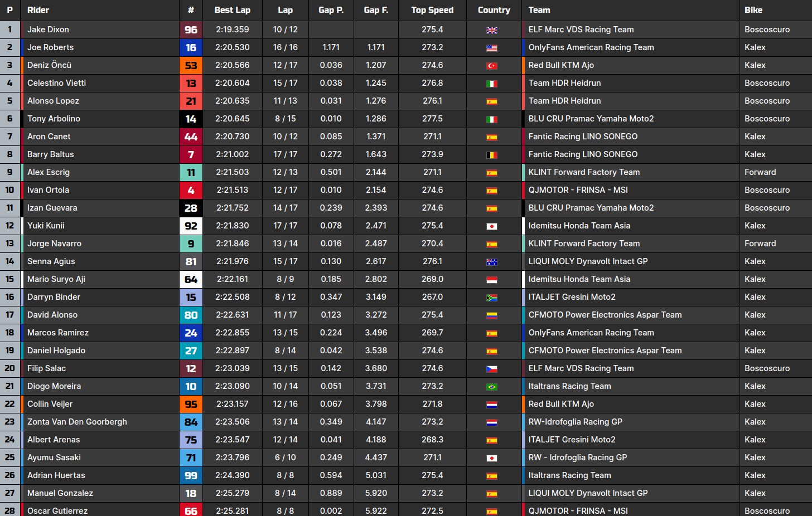Viewport: 812px width, 516px height.
Task: Open rider Celestino Vietti's name
Action: coord(56,83)
